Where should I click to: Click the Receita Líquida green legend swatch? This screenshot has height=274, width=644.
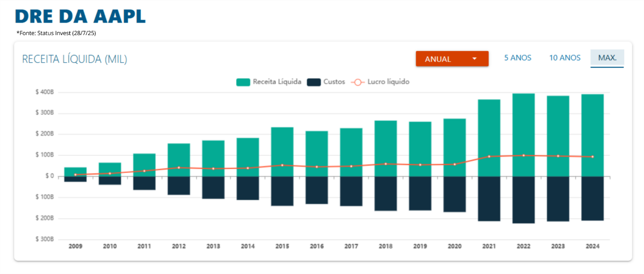243,82
